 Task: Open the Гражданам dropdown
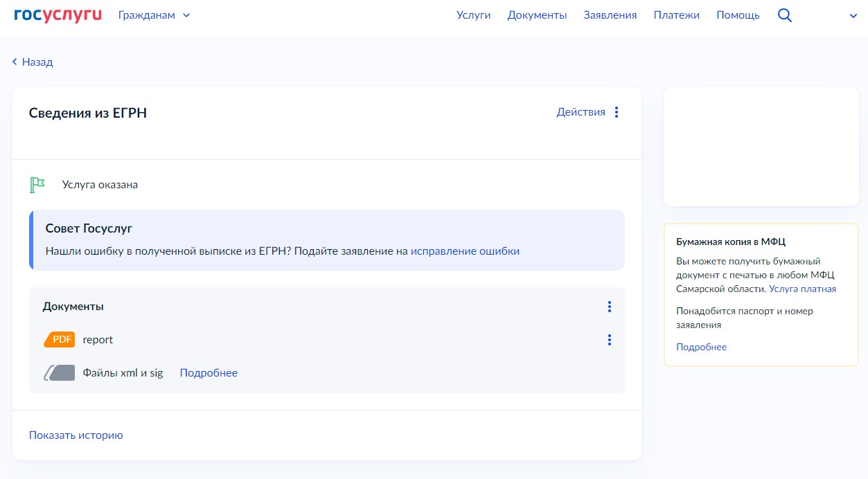click(154, 15)
